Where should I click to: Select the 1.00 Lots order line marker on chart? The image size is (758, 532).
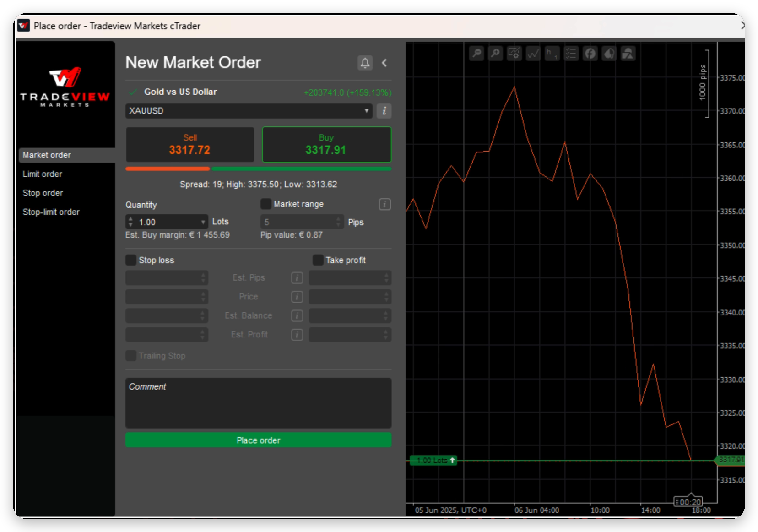(x=433, y=461)
